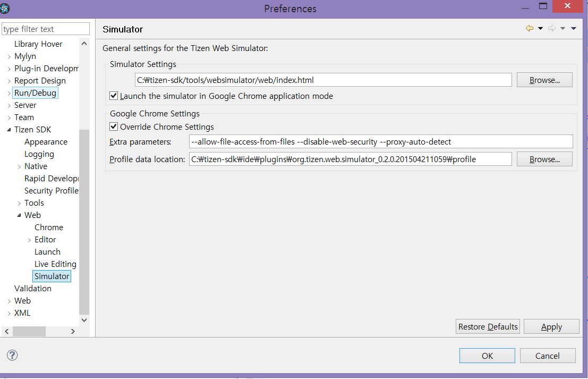Open the Validation preferences page
The image size is (588, 379).
click(x=32, y=289)
